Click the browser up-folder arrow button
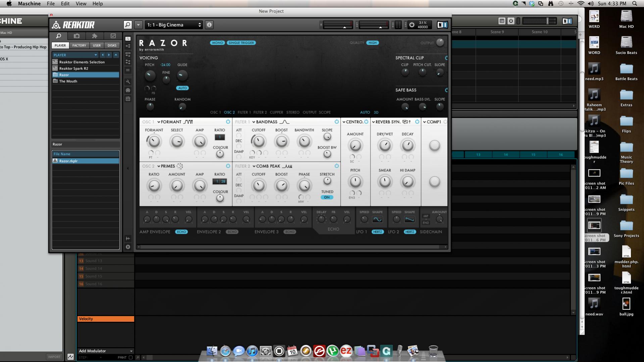 116,55
